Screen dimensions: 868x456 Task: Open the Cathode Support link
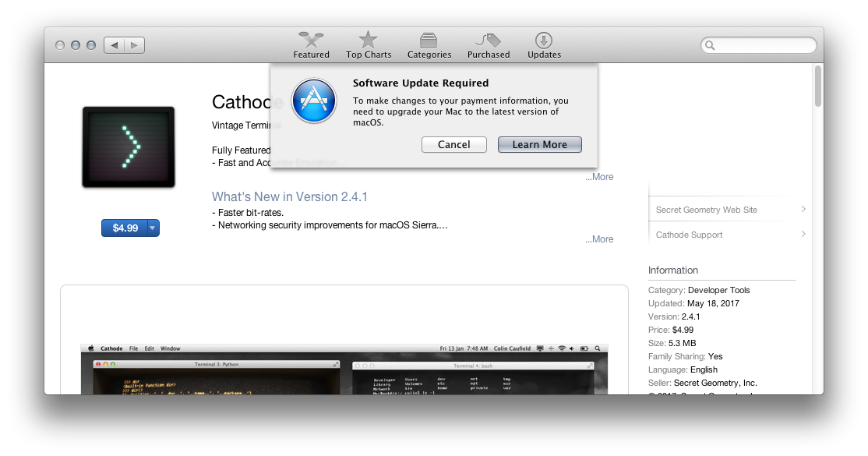click(690, 235)
